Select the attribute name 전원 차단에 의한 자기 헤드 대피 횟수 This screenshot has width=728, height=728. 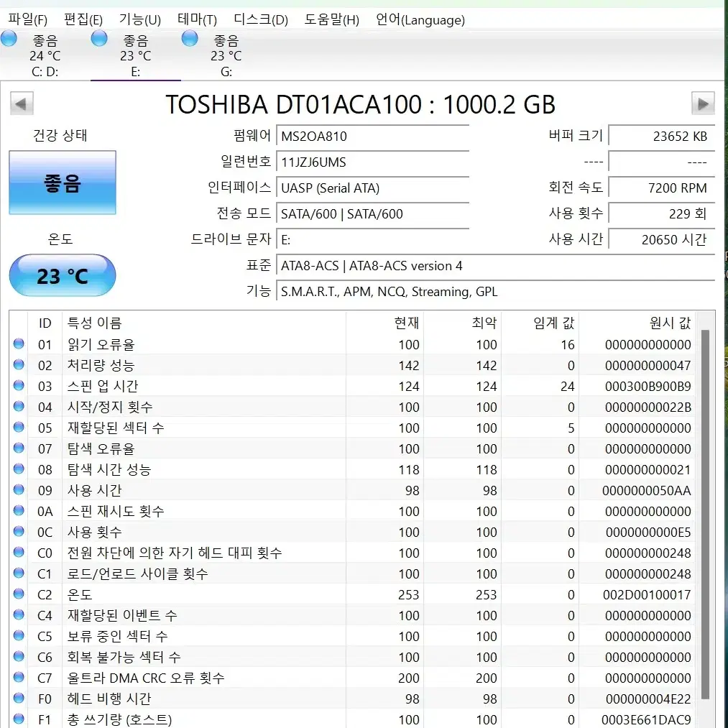(175, 553)
